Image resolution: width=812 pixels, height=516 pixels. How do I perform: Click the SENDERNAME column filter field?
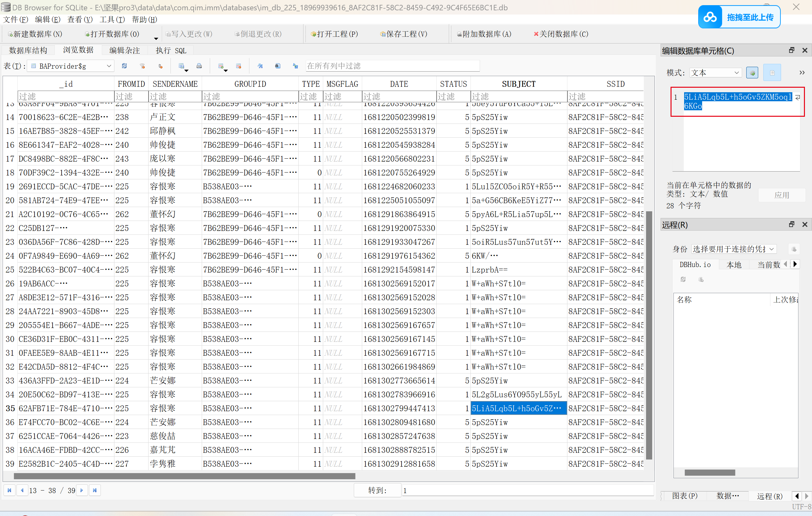pos(175,96)
